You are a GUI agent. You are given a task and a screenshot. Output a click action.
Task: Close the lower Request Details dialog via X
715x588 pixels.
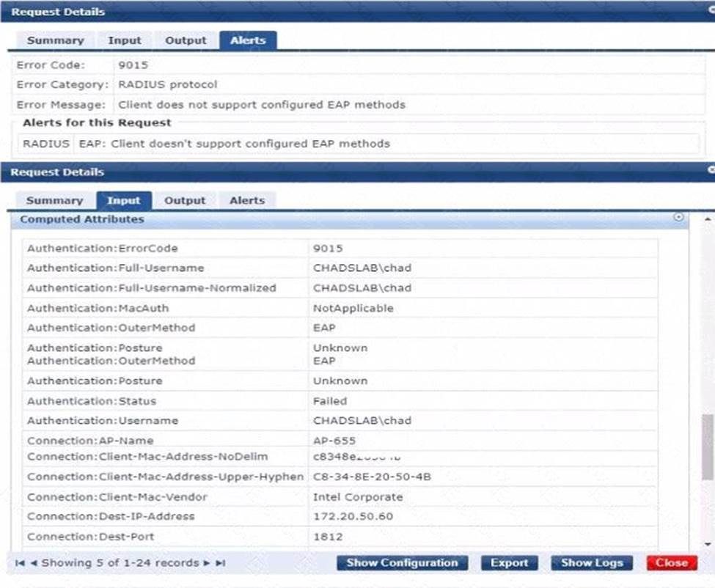click(x=711, y=169)
